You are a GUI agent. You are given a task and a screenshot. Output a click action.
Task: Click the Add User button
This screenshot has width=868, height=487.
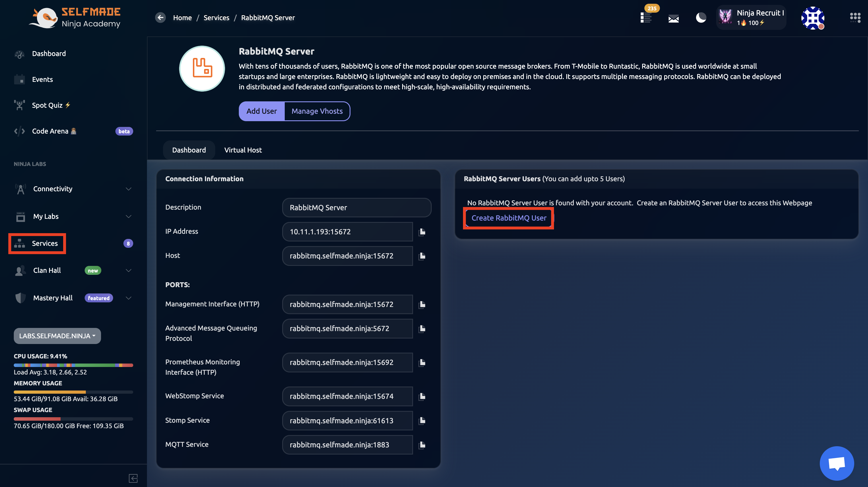click(x=262, y=111)
